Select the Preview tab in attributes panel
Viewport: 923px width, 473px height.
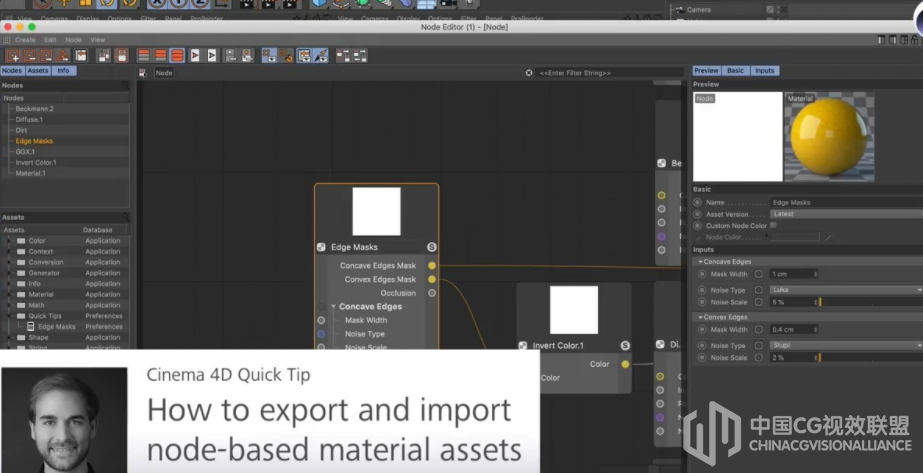click(x=706, y=71)
